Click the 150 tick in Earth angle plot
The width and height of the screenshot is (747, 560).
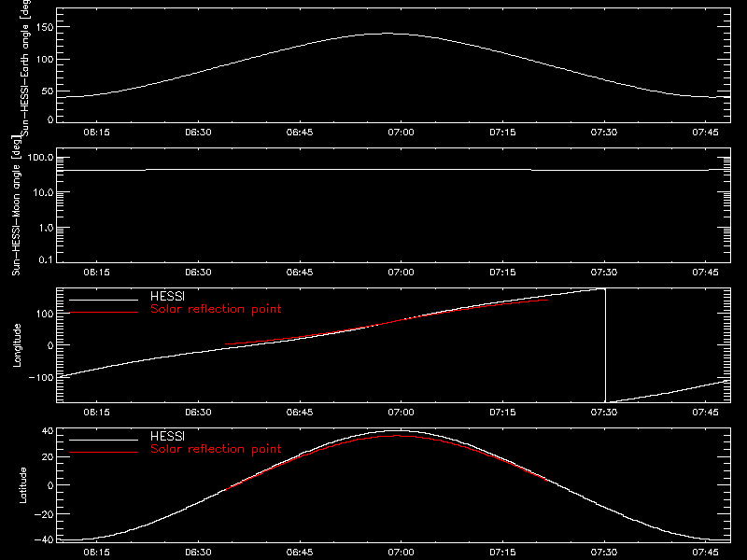45,27
